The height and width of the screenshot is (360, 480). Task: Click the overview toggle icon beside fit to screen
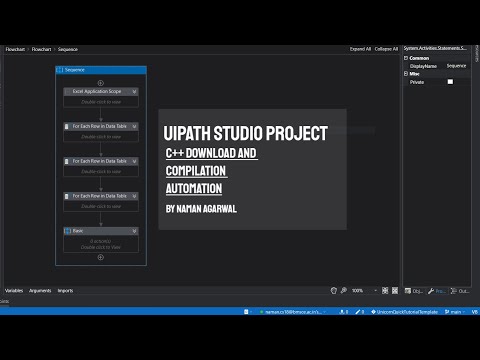pos(395,291)
